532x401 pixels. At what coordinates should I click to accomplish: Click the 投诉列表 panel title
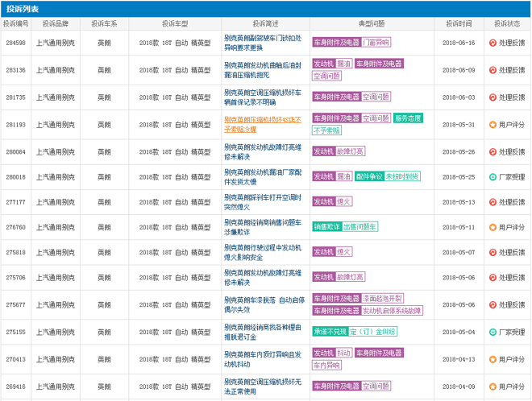(x=23, y=9)
